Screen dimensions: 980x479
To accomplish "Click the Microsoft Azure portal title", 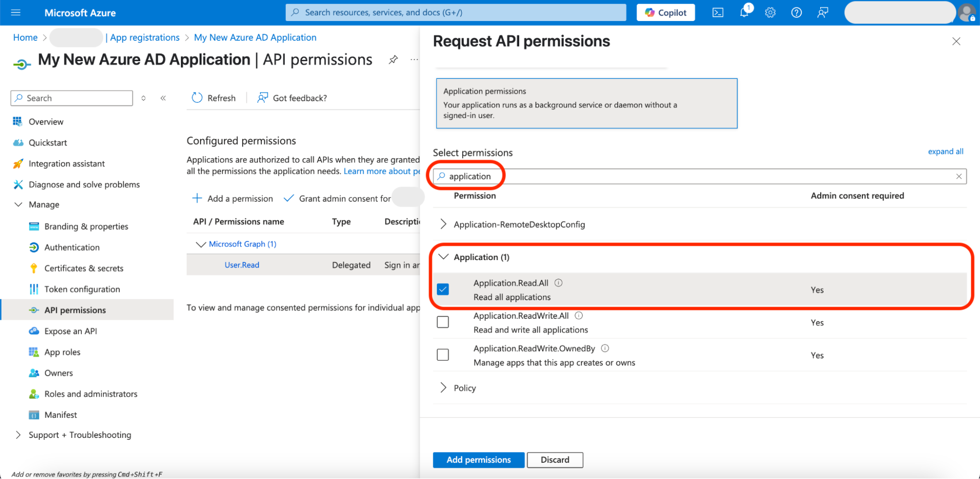I will 80,13.
